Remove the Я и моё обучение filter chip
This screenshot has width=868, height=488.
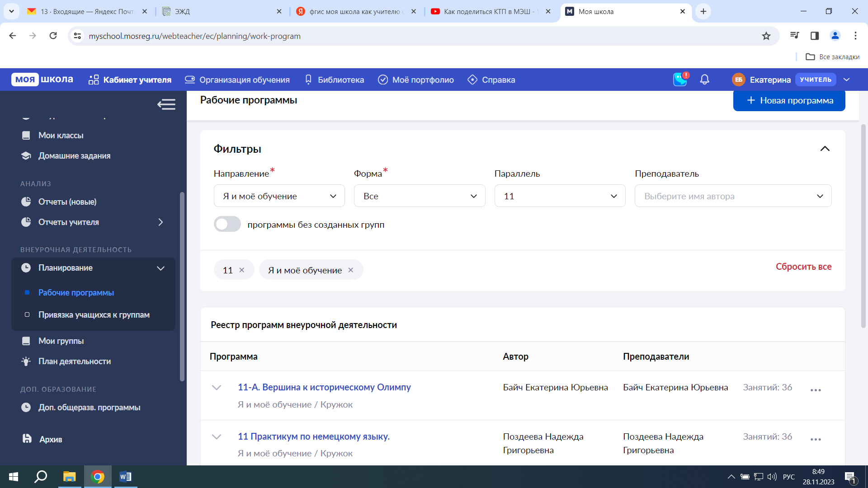pos(350,270)
